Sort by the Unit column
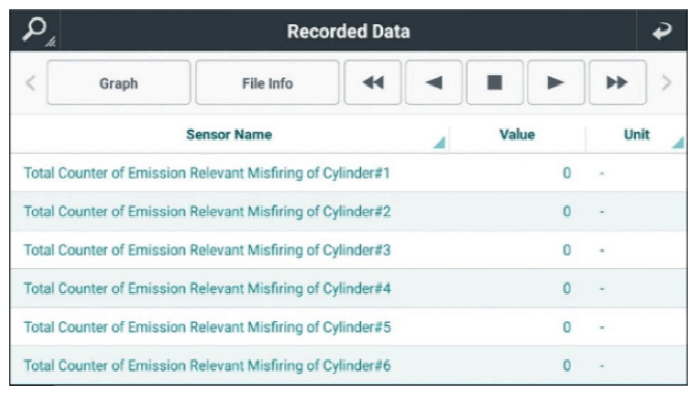 (637, 135)
